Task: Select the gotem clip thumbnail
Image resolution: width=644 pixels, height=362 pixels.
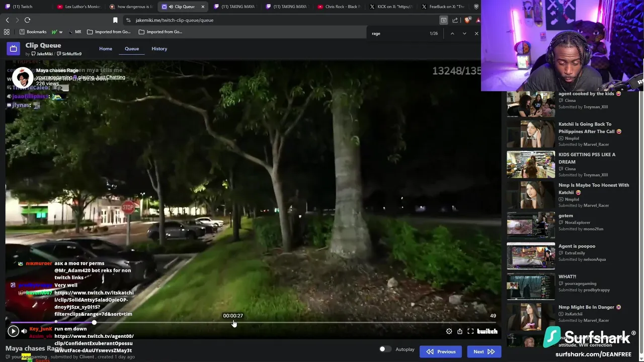Action: pos(531,225)
